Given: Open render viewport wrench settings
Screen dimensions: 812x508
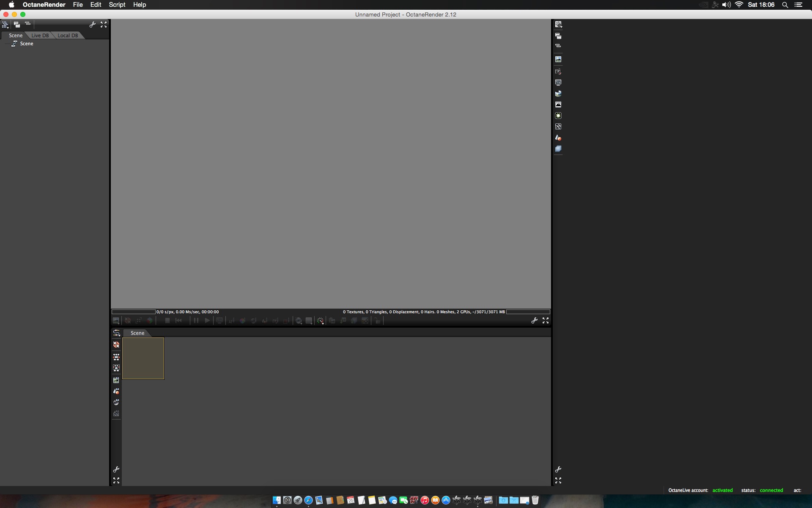Looking at the screenshot, I should point(535,321).
